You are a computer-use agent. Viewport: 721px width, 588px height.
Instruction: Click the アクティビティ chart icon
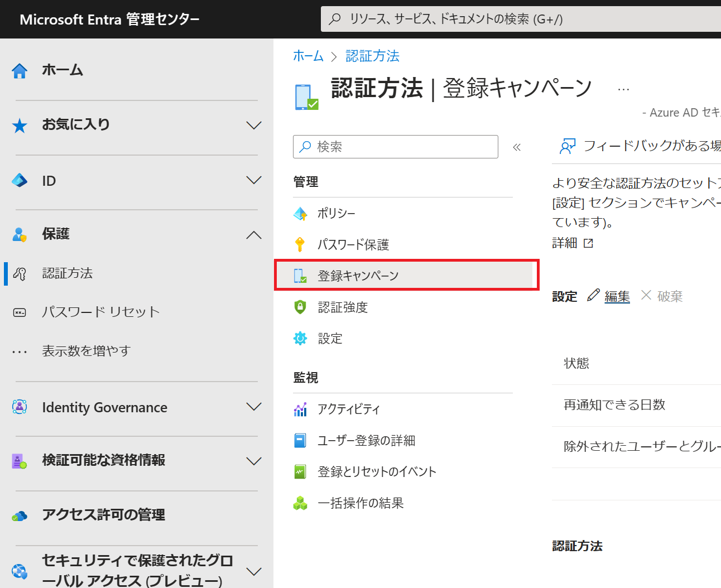tap(300, 409)
